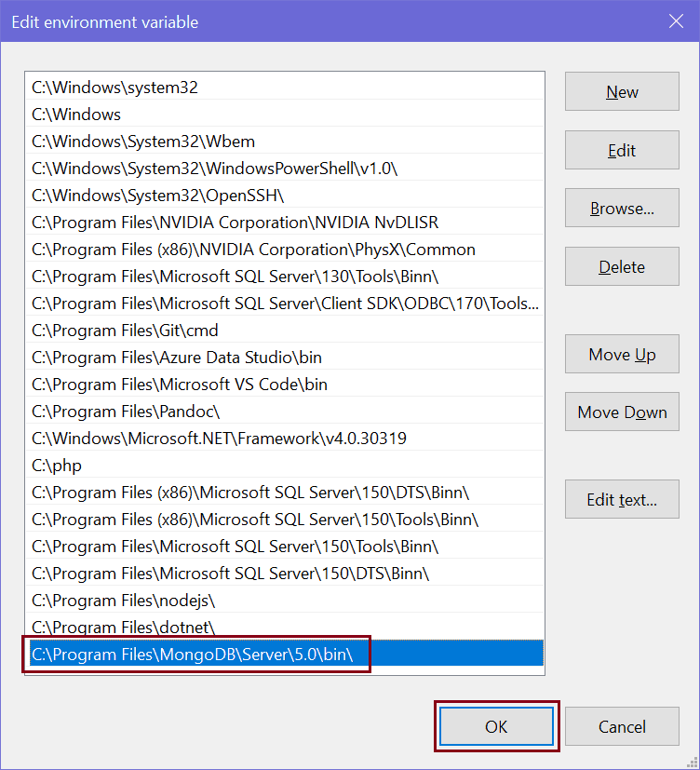The height and width of the screenshot is (770, 700).
Task: Confirm changes with OK button
Action: [496, 726]
